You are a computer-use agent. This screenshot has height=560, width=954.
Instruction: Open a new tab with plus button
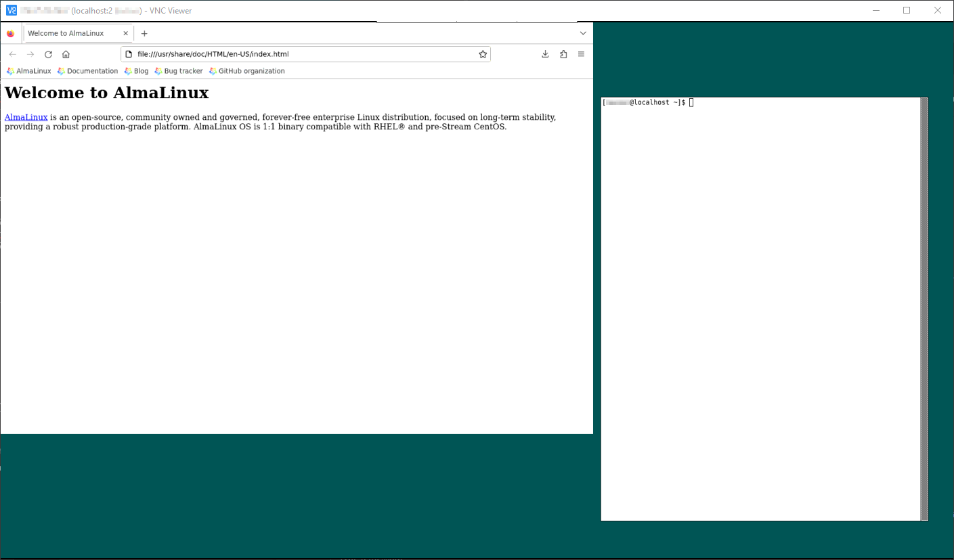click(x=144, y=33)
